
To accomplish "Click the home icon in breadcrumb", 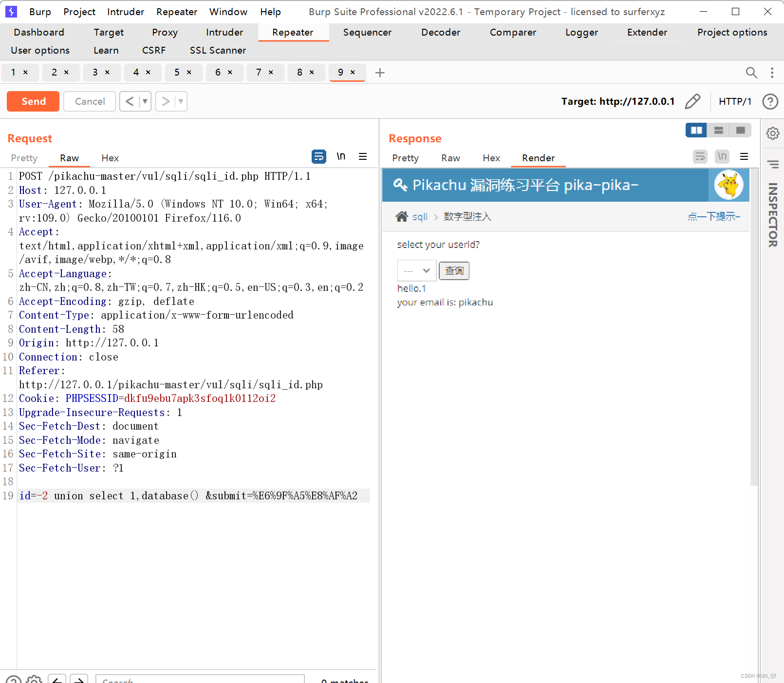I will 401,216.
